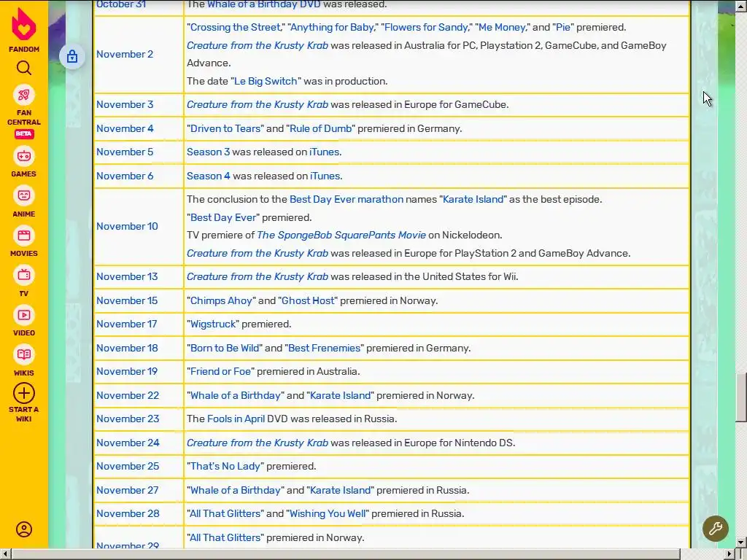This screenshot has height=560, width=747.
Task: Open the Season 3 link
Action: 208,152
